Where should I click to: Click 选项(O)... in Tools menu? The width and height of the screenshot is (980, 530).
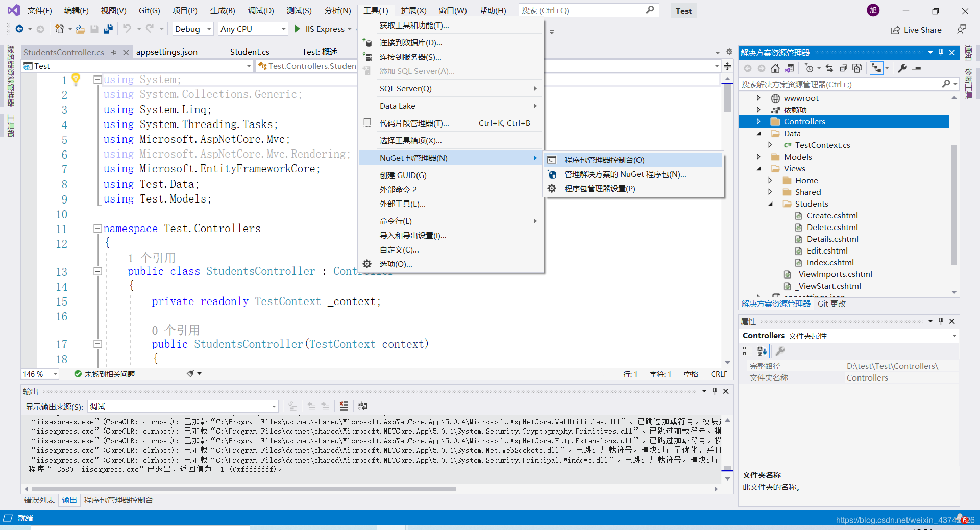[x=451, y=264]
